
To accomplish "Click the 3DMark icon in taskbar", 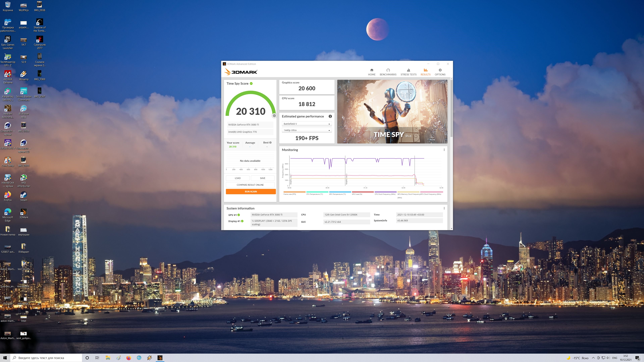I will [x=160, y=358].
